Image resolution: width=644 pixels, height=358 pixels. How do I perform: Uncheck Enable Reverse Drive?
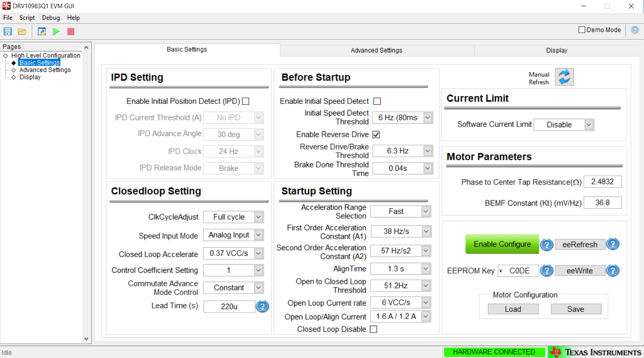pyautogui.click(x=376, y=134)
